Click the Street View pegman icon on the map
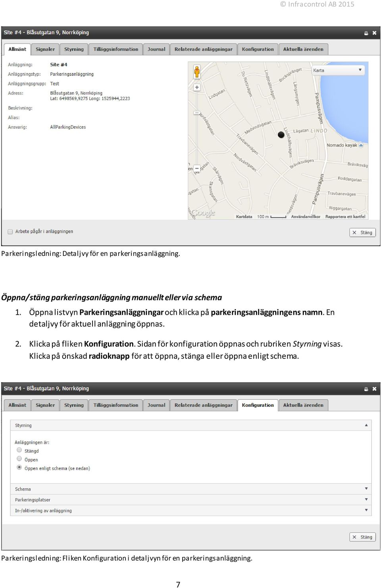 coord(197,72)
